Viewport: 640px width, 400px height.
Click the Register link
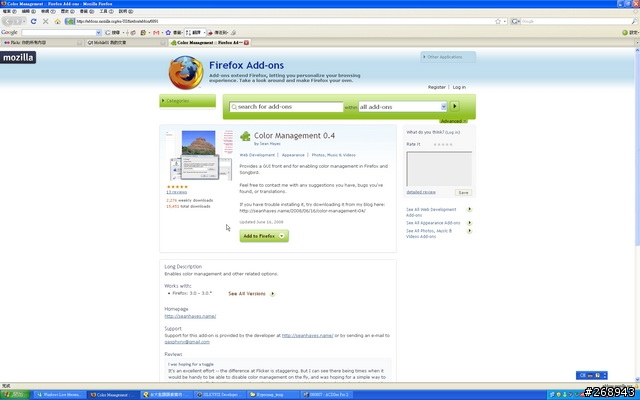pyautogui.click(x=436, y=87)
